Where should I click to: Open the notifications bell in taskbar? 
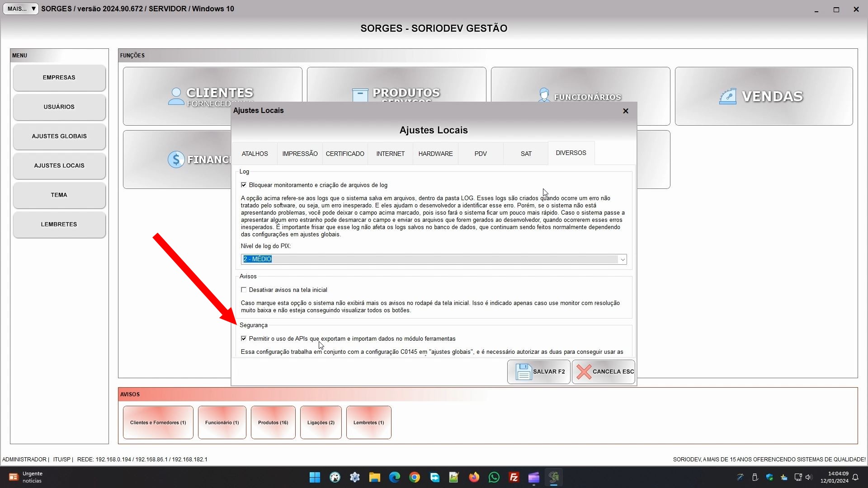tap(855, 477)
